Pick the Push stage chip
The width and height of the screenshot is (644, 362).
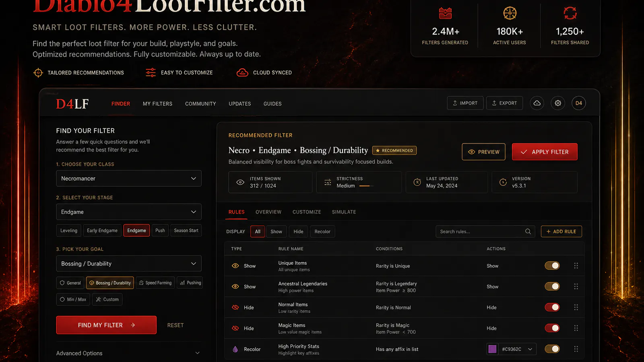pyautogui.click(x=160, y=230)
